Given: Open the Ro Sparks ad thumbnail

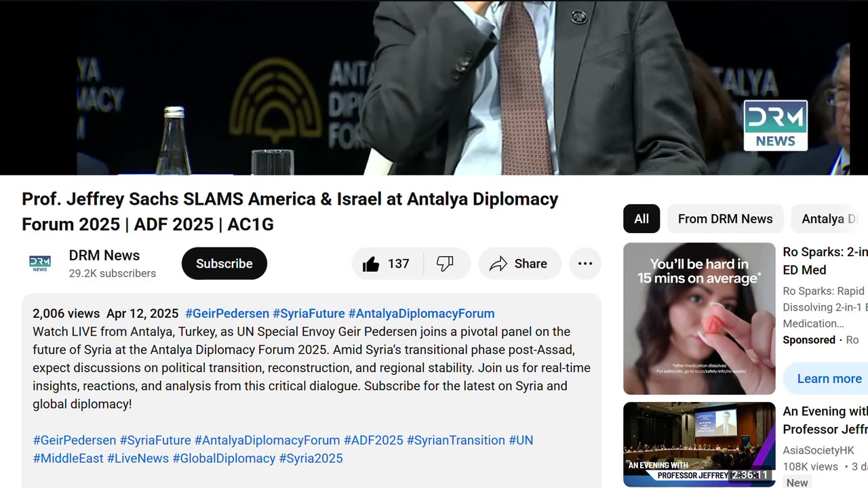Looking at the screenshot, I should pyautogui.click(x=699, y=319).
